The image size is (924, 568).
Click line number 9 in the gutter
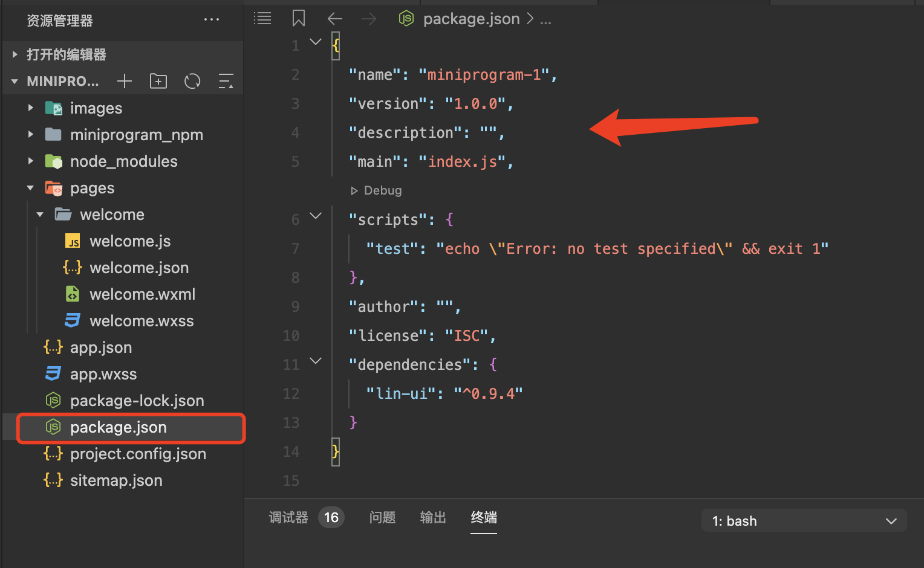[x=295, y=306]
